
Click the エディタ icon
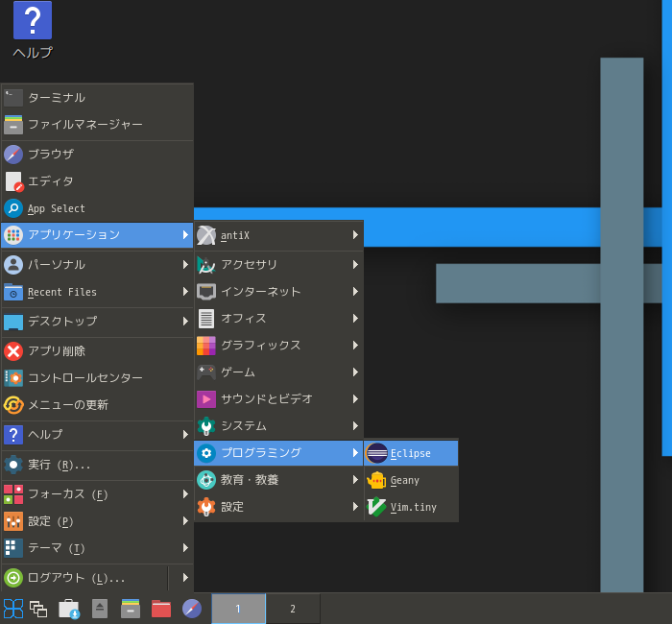(13, 181)
